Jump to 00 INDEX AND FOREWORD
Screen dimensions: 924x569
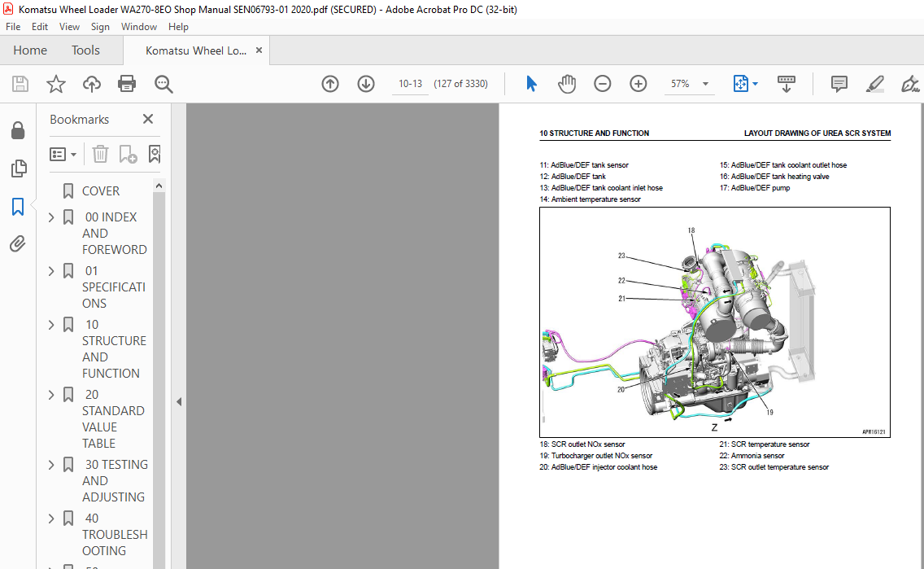pos(115,234)
